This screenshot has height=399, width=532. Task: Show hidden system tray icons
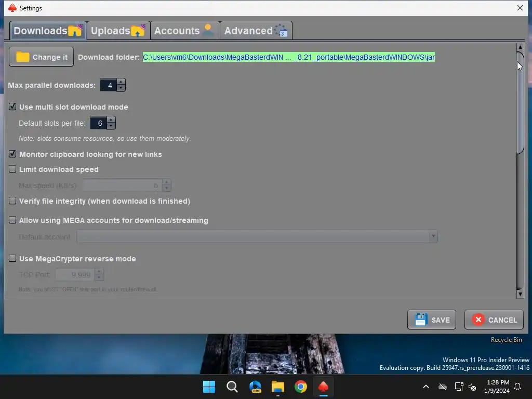pos(426,387)
